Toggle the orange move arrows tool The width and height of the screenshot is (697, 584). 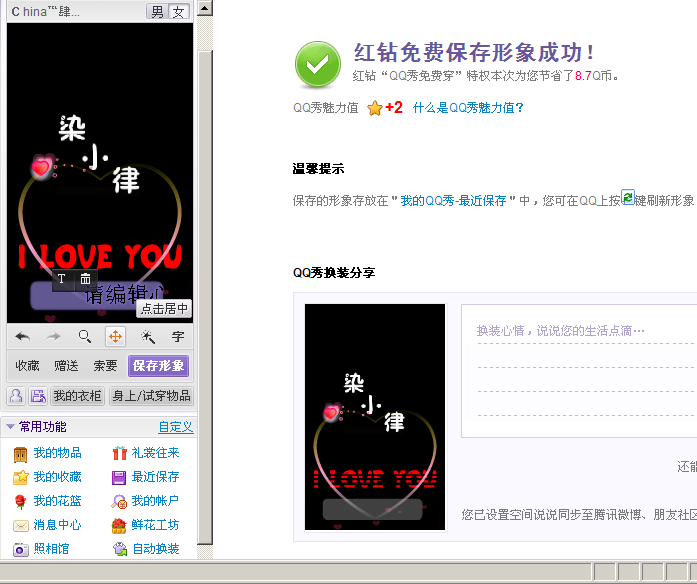pos(116,336)
